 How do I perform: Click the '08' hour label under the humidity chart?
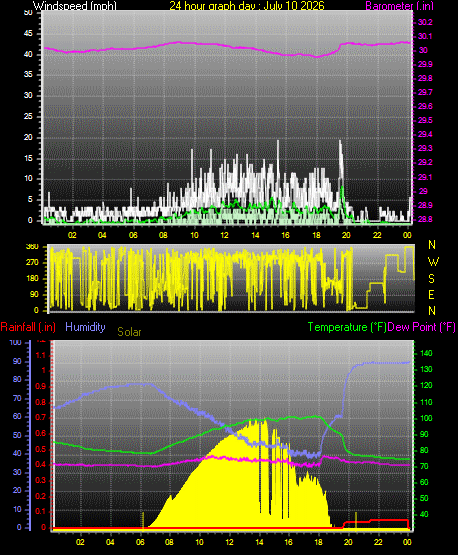[169, 542]
